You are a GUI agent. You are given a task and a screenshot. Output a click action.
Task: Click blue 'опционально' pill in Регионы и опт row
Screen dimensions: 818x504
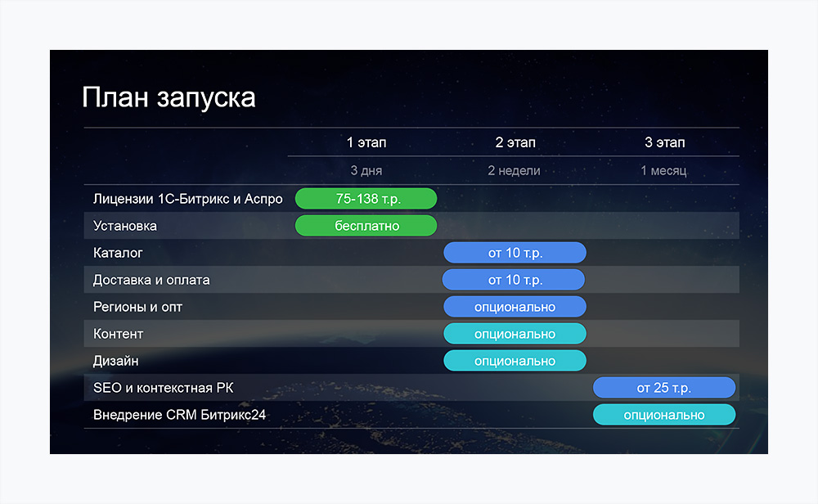point(515,307)
